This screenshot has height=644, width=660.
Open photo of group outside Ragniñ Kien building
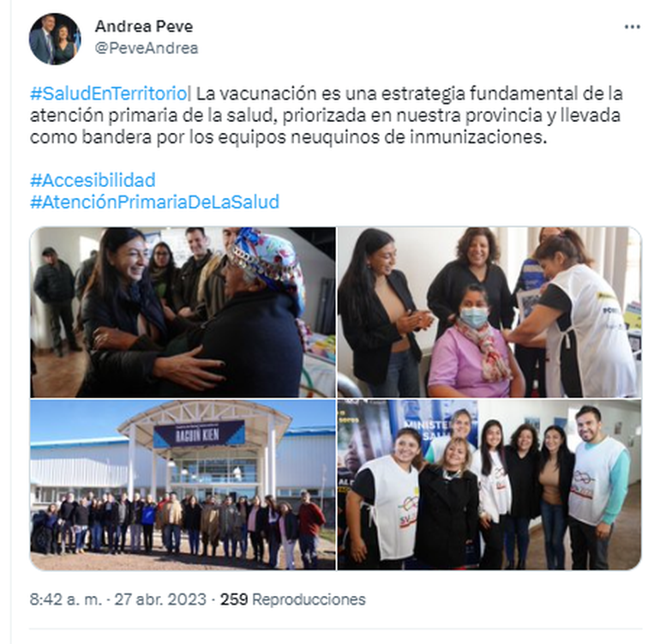pyautogui.click(x=183, y=485)
